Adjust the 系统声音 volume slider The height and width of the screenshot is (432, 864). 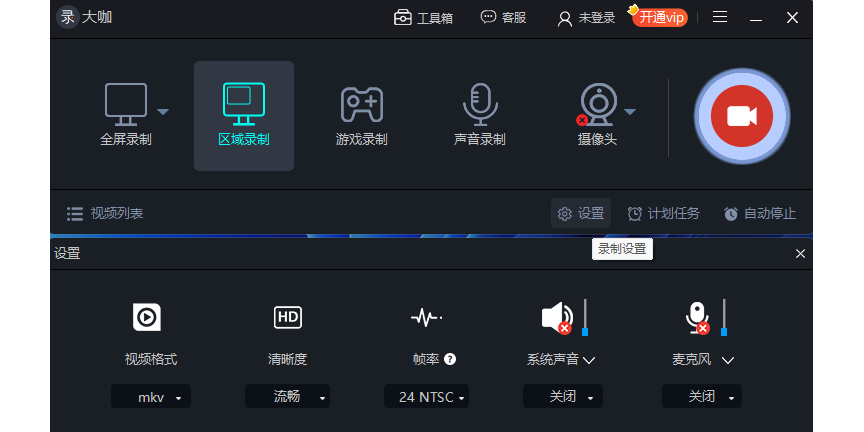[x=585, y=317]
